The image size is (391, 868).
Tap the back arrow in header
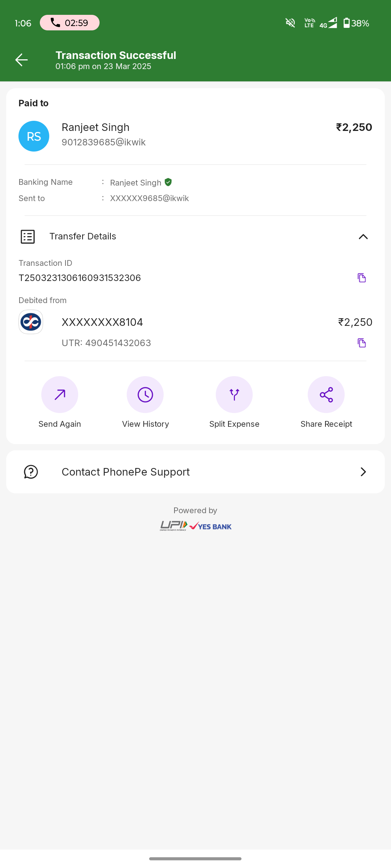point(22,60)
